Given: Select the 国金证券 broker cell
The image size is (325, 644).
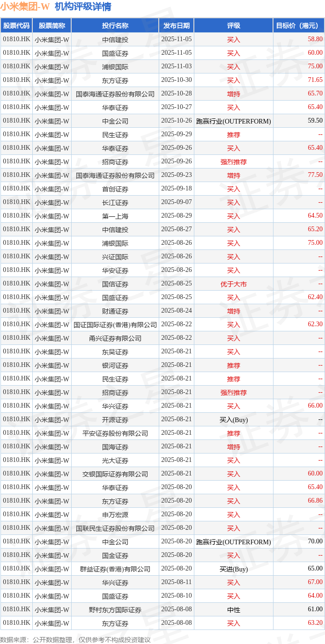Looking at the screenshot, I should coord(115,555).
